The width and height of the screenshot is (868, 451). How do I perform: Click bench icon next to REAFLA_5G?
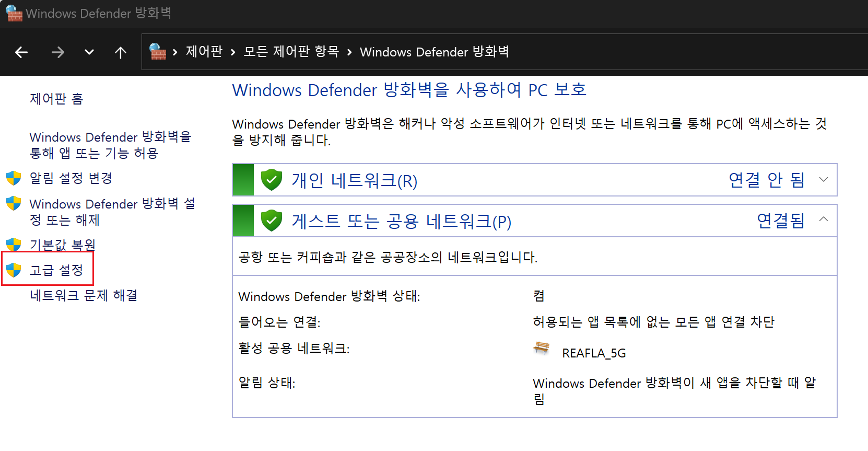click(542, 349)
